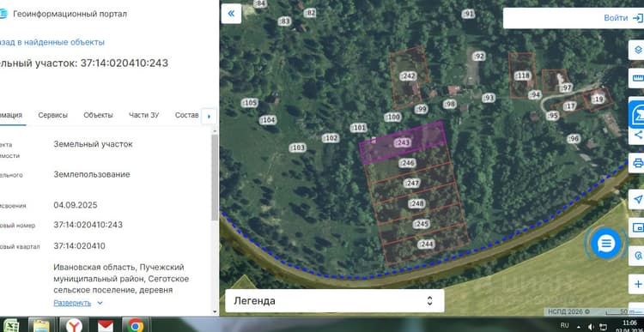Click parcel label 100 on map
Screen dimensions: 644x332
(392, 118)
